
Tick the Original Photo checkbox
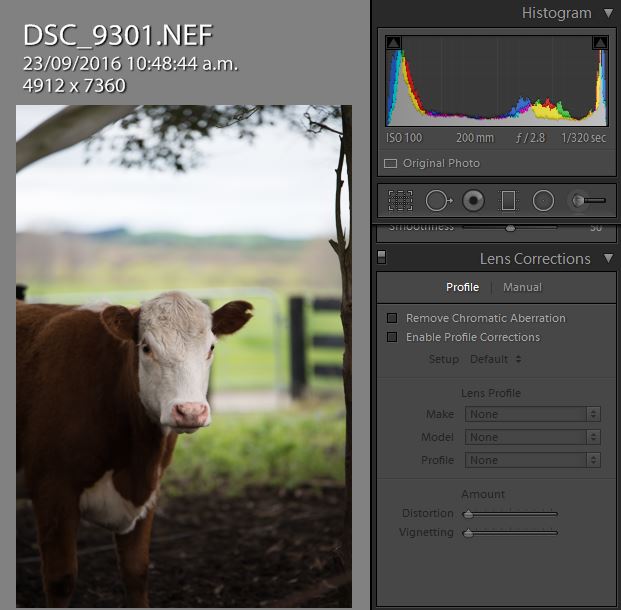tap(390, 163)
